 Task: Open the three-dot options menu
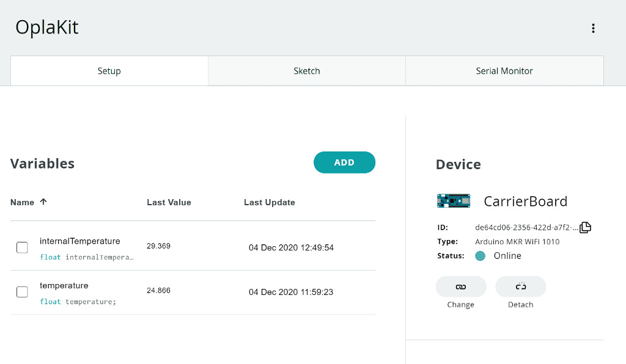pos(593,28)
